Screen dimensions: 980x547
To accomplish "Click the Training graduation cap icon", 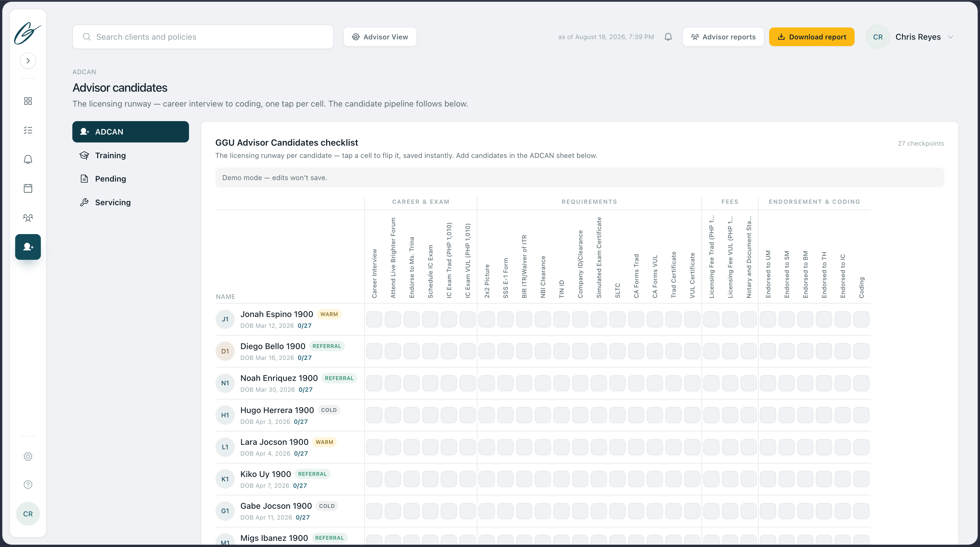I will (x=84, y=155).
